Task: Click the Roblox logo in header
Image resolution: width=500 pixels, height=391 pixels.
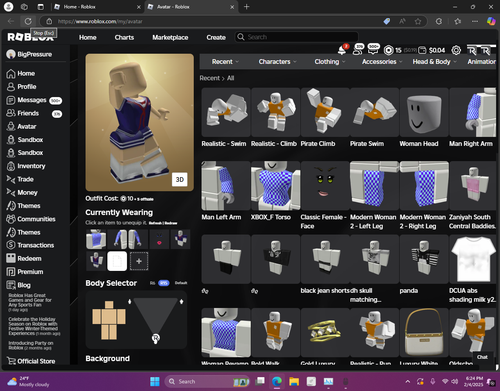Action: click(x=30, y=37)
